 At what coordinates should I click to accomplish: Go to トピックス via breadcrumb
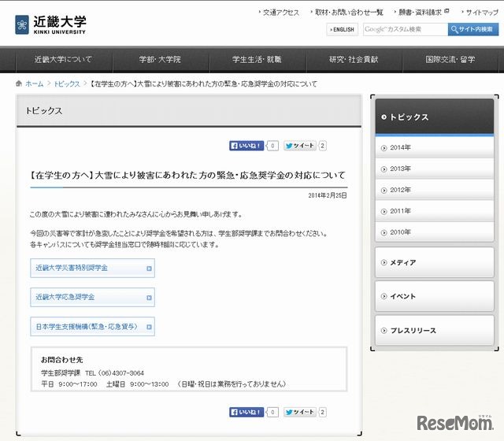[66, 84]
